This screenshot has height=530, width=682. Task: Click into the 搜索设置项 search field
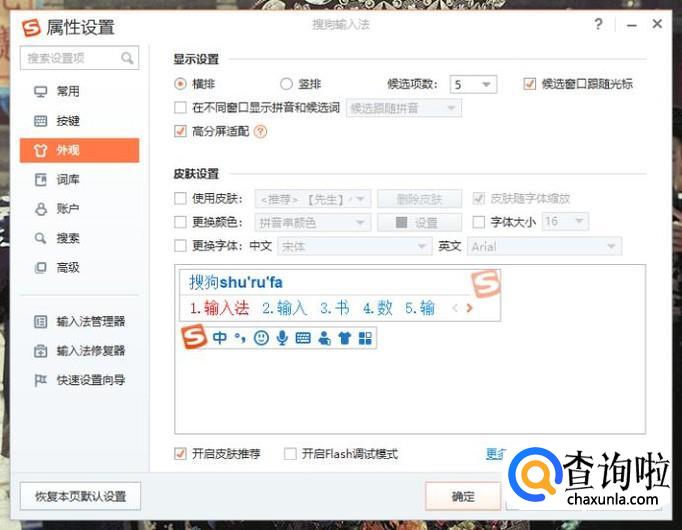[70, 59]
